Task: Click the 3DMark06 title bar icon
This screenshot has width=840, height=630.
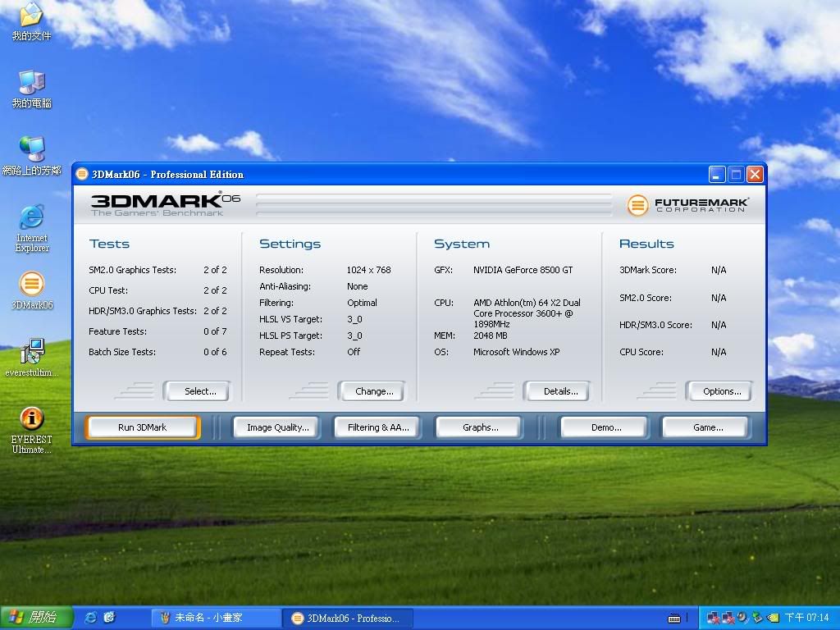Action: 82,174
